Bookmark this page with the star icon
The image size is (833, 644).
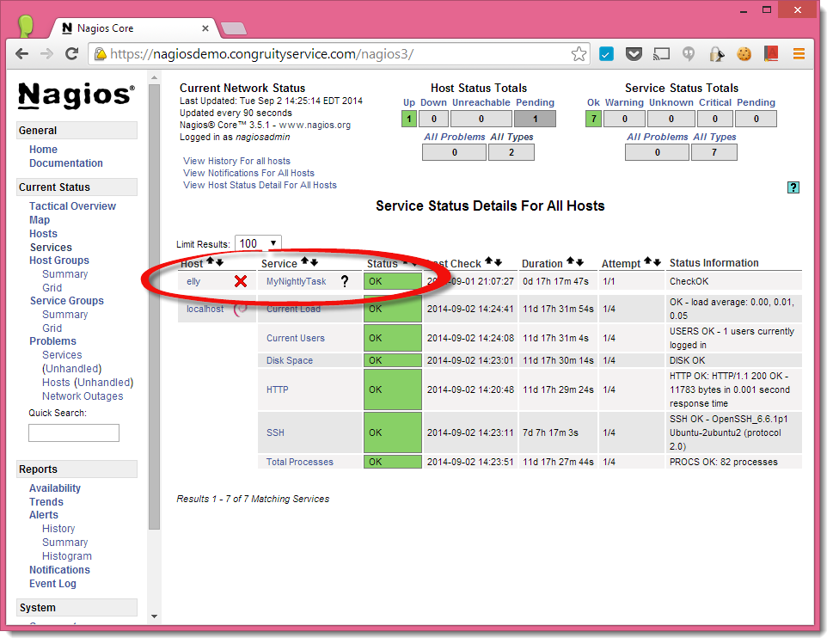(x=579, y=53)
